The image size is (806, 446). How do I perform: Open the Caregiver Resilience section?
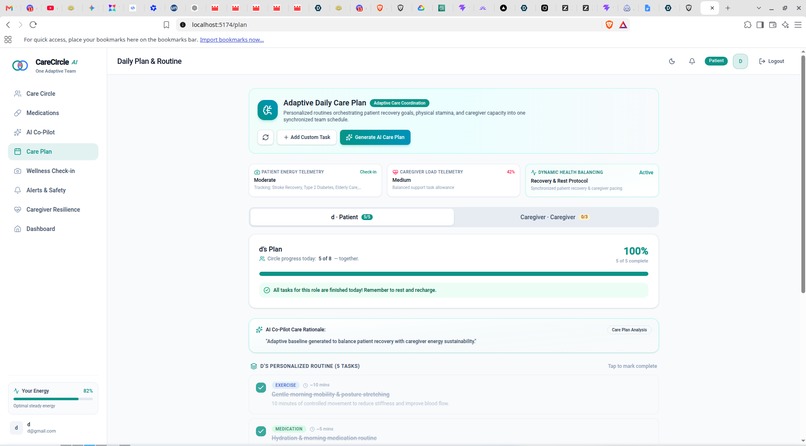pyautogui.click(x=53, y=210)
